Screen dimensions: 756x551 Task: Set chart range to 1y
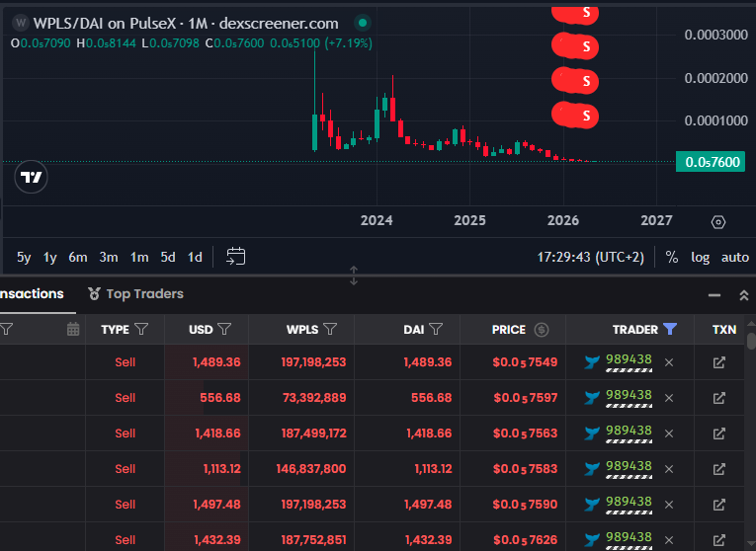pos(50,257)
